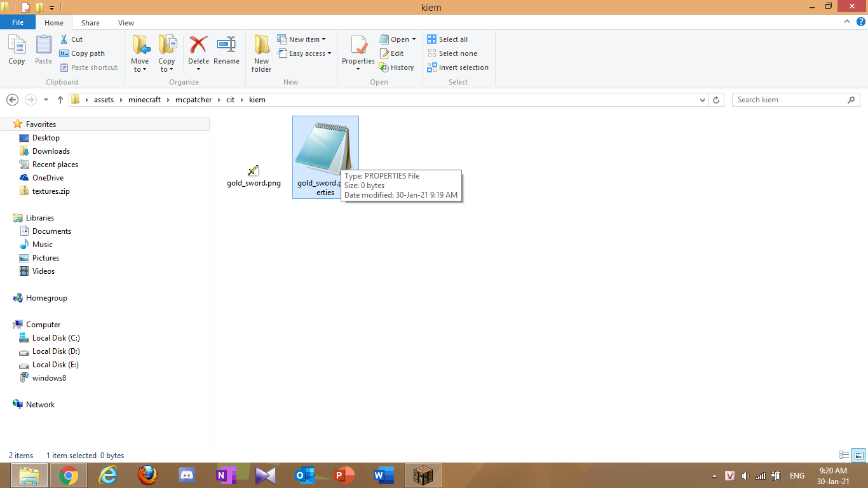868x488 pixels.
Task: Open the File menu tab
Action: point(18,22)
